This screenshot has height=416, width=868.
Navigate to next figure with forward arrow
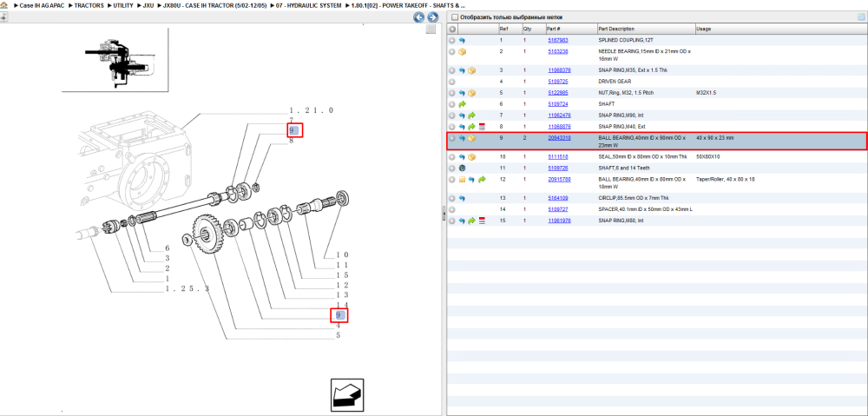433,17
